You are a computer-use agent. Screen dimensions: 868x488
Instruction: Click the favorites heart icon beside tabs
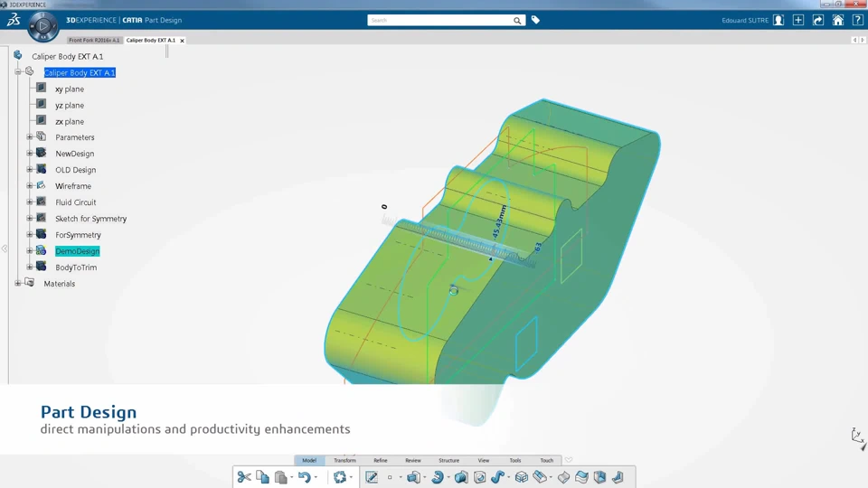[x=569, y=460]
